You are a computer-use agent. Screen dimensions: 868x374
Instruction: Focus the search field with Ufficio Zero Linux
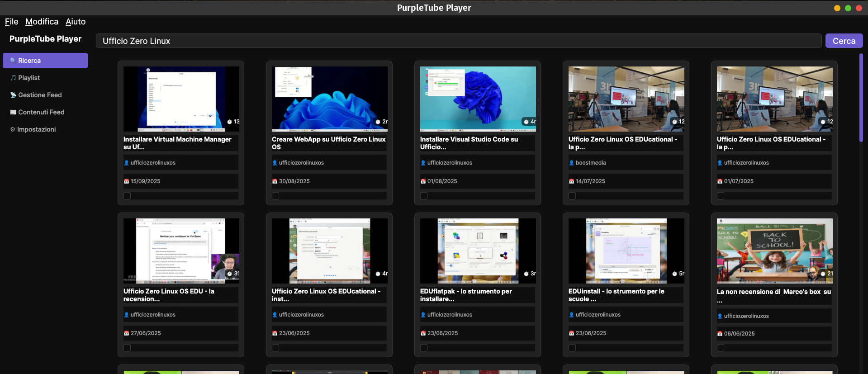click(x=459, y=41)
